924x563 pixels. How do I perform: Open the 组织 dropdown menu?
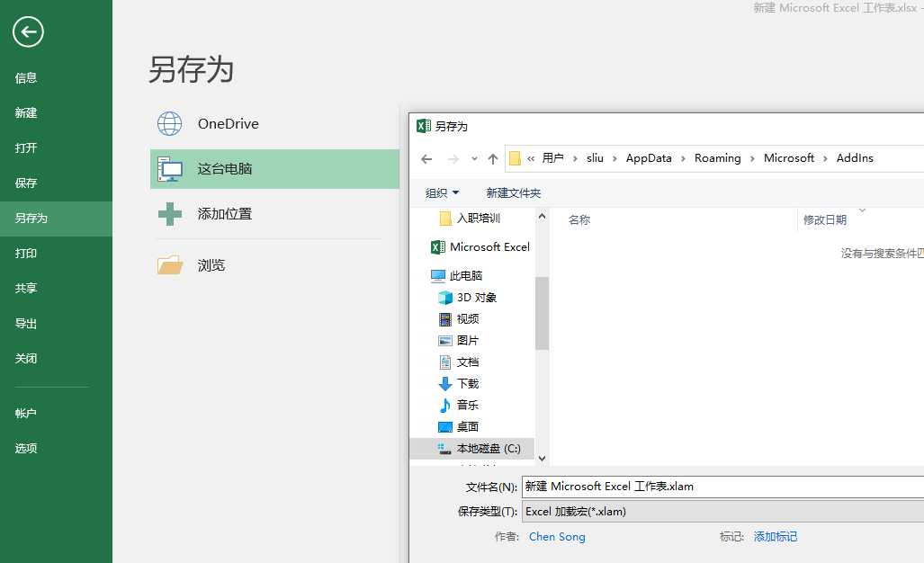pos(442,193)
